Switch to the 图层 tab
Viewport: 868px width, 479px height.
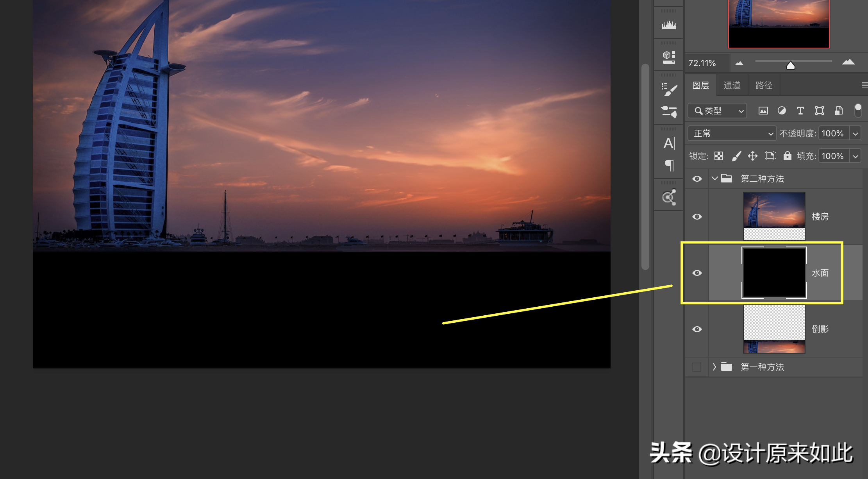tap(701, 85)
